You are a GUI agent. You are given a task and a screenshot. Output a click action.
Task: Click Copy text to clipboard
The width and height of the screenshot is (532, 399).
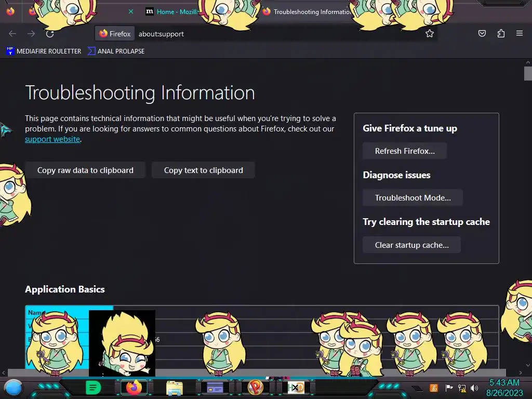point(203,170)
